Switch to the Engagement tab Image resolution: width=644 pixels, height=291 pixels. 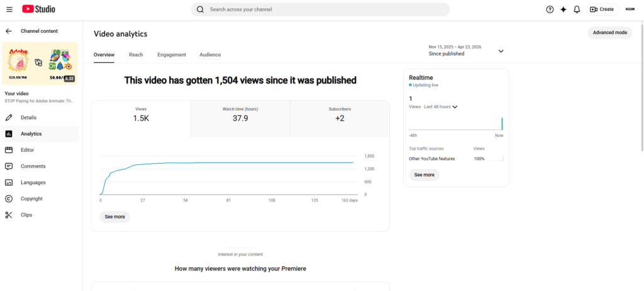(172, 55)
